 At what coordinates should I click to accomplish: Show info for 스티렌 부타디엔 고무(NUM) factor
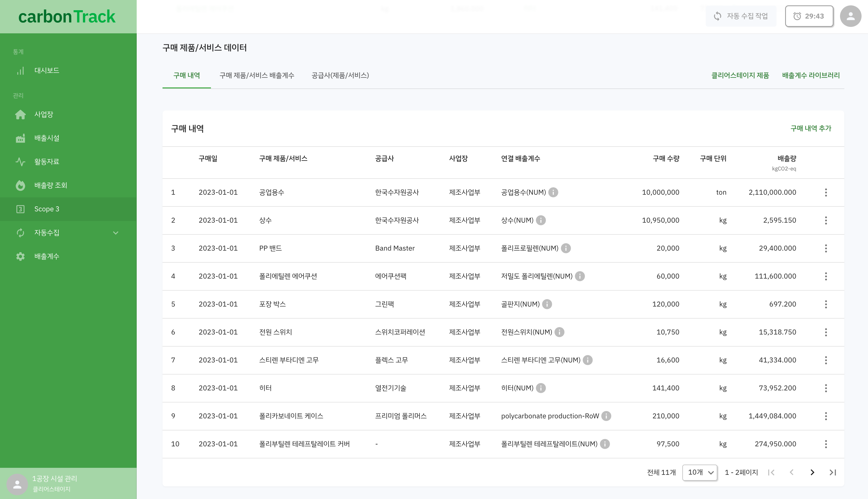click(588, 360)
